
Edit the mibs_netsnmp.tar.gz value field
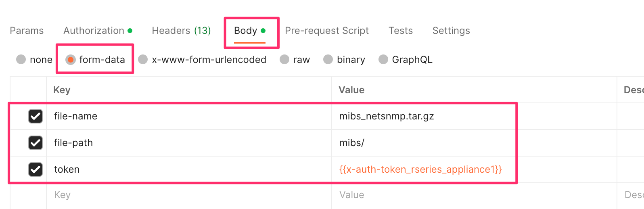click(474, 116)
